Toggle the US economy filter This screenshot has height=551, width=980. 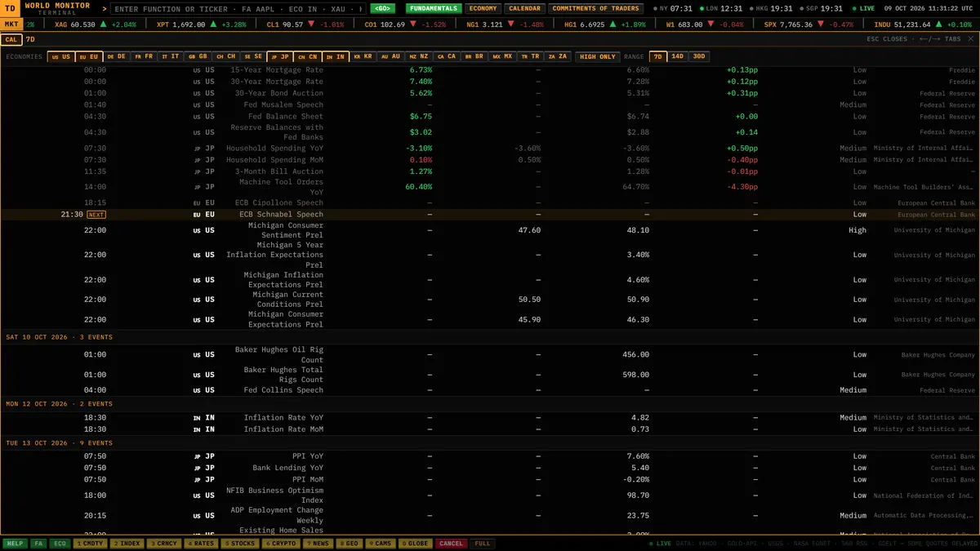(x=61, y=57)
